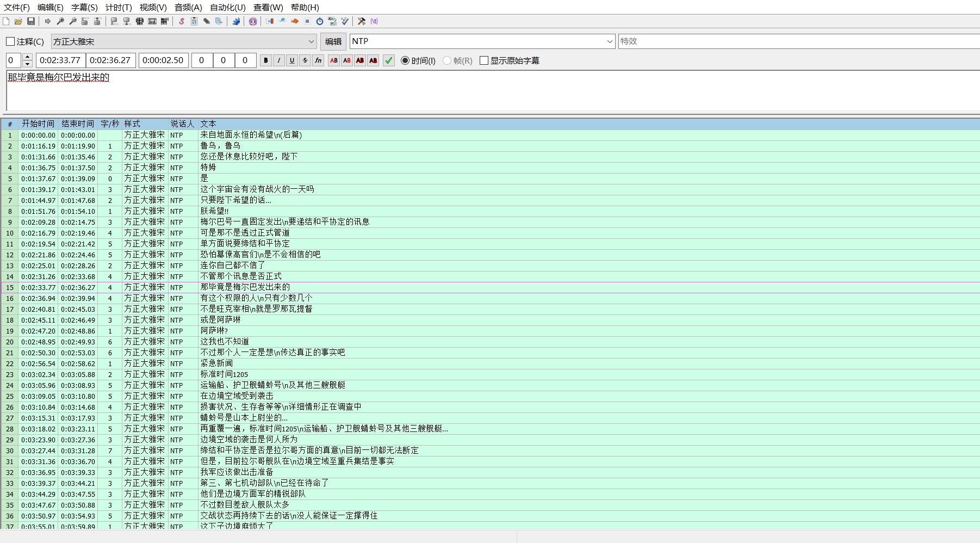Open the Fonts Collector icon
The height and width of the screenshot is (543, 980).
point(219,21)
